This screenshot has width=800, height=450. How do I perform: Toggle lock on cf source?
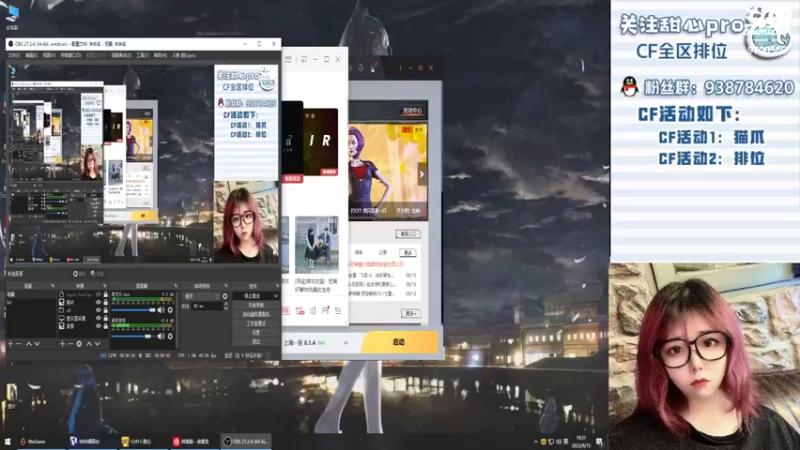tap(106, 310)
